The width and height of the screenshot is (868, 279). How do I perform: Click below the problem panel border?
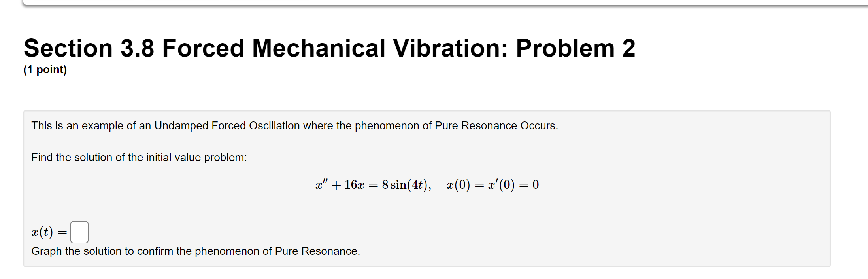435,273
